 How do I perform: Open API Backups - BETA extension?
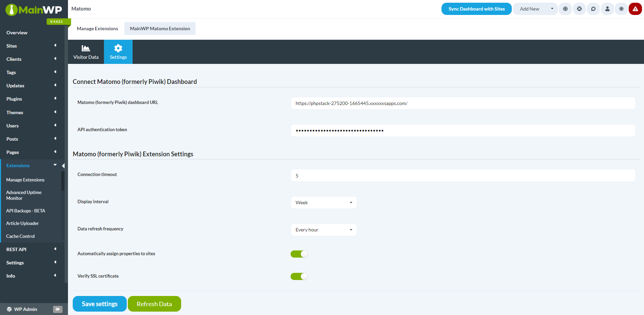click(25, 211)
